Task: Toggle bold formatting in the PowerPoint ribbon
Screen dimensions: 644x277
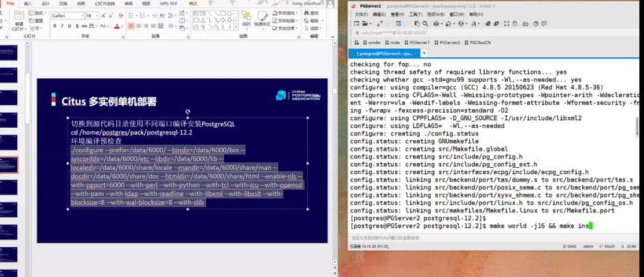Action: 53,26
